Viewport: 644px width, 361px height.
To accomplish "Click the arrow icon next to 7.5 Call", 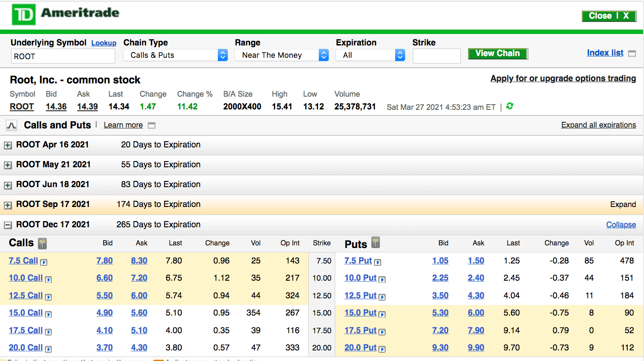I will [x=44, y=262].
